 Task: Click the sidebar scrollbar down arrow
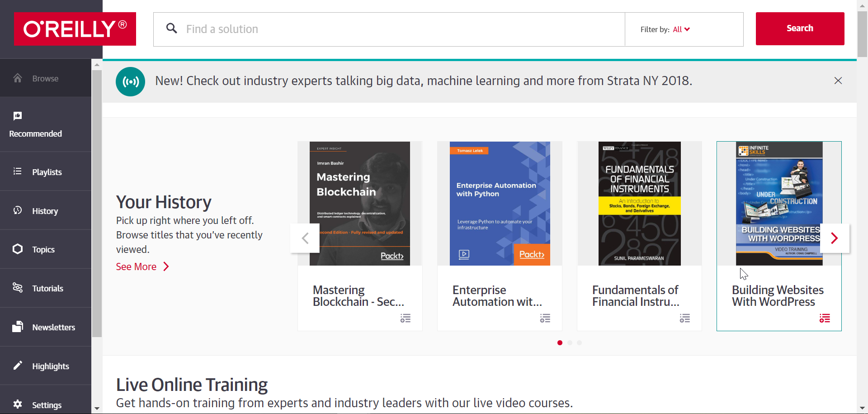(97, 408)
